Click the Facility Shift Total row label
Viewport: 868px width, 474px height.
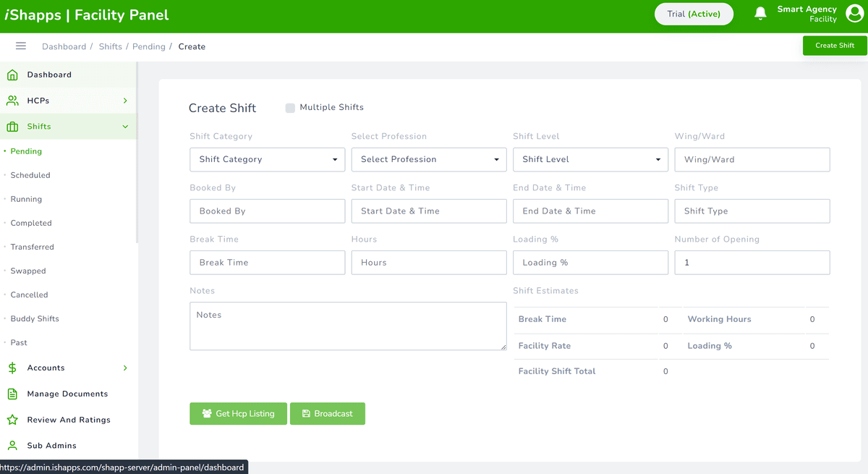557,371
